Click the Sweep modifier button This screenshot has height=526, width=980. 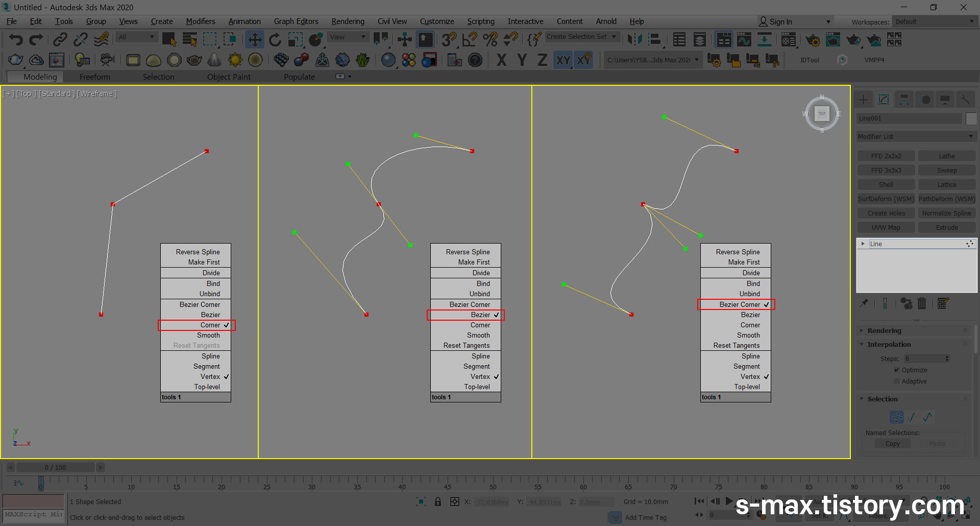947,171
